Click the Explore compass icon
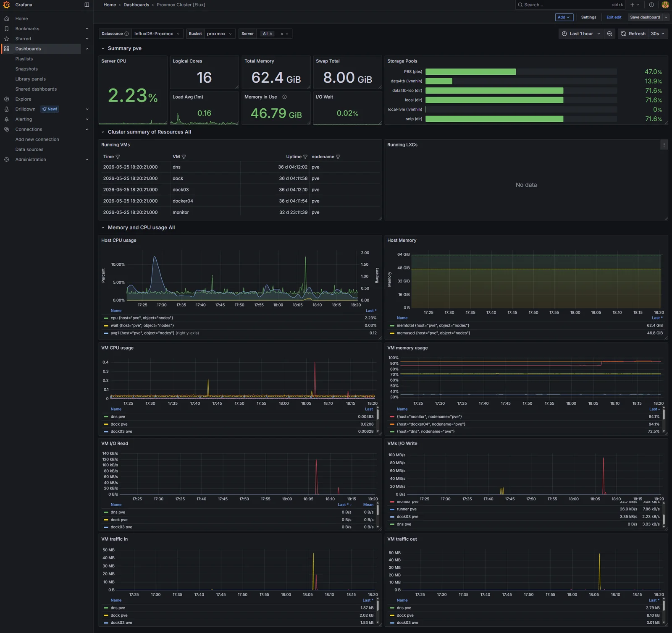Image resolution: width=672 pixels, height=633 pixels. 6,99
